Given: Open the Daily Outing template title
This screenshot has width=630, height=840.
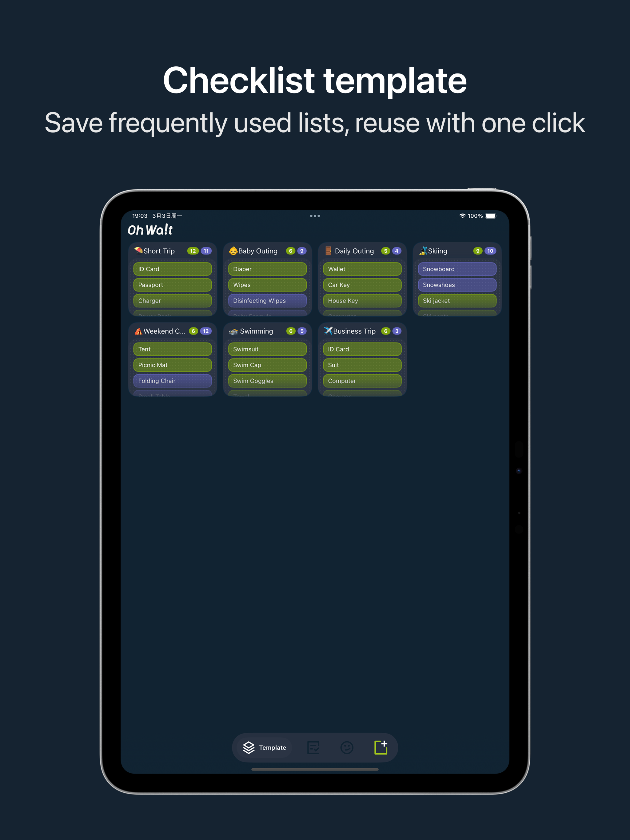Looking at the screenshot, I should (x=354, y=251).
